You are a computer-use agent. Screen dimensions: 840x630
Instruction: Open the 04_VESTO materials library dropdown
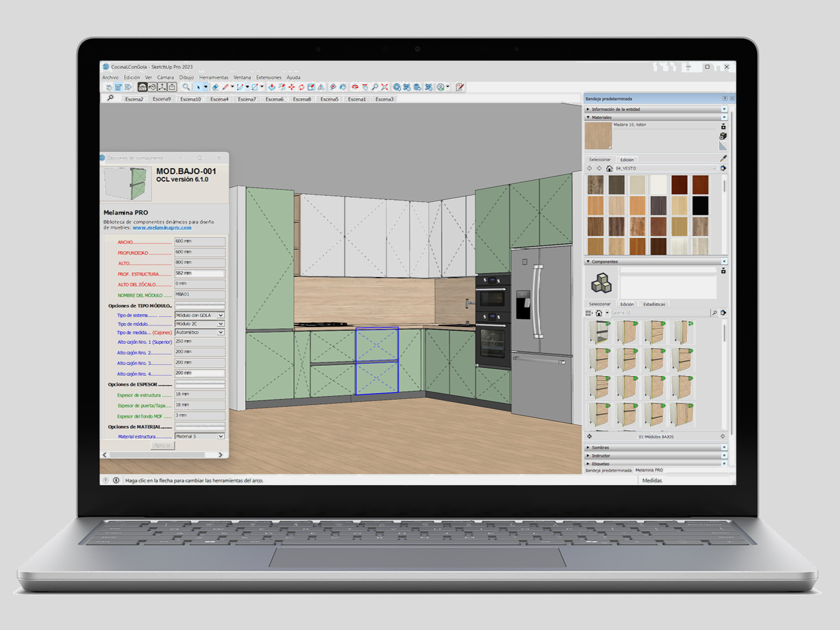(714, 168)
